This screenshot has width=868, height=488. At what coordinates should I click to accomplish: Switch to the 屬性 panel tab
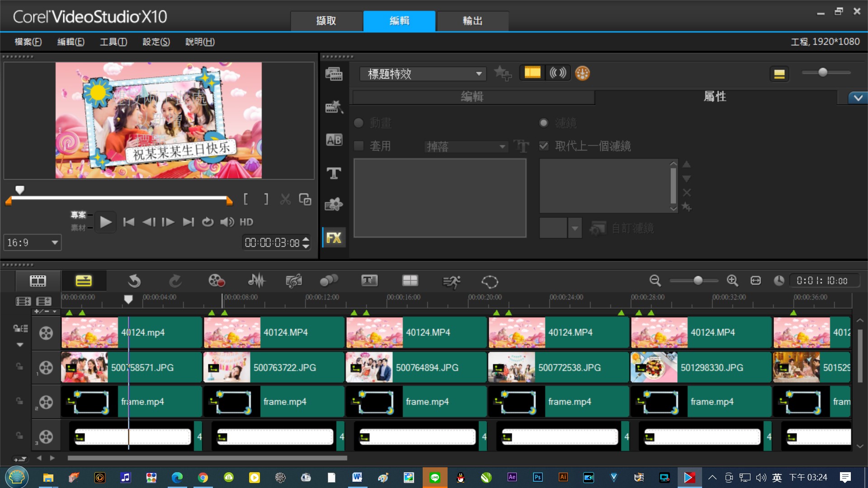point(715,97)
